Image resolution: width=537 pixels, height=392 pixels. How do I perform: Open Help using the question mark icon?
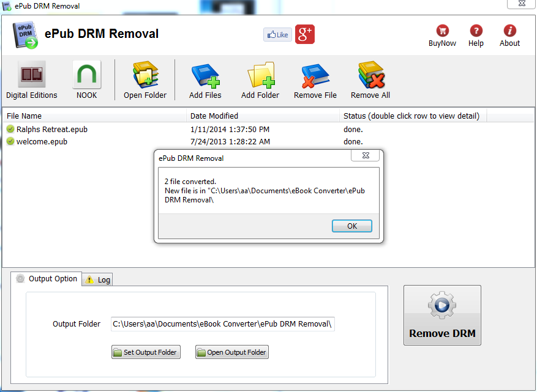[476, 31]
